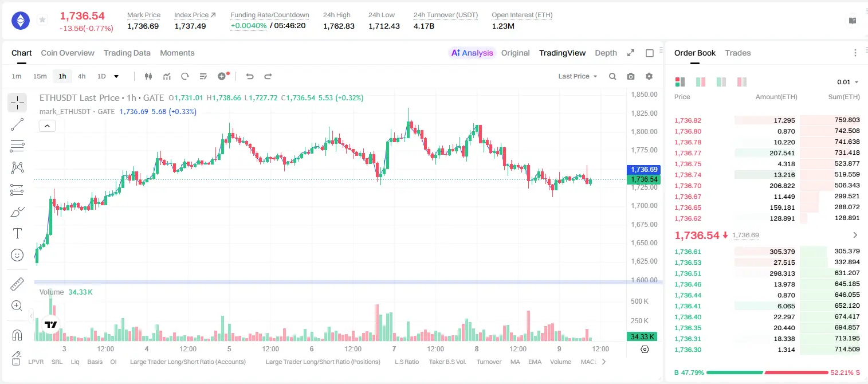
Task: Switch to the Trades tab
Action: pos(737,53)
